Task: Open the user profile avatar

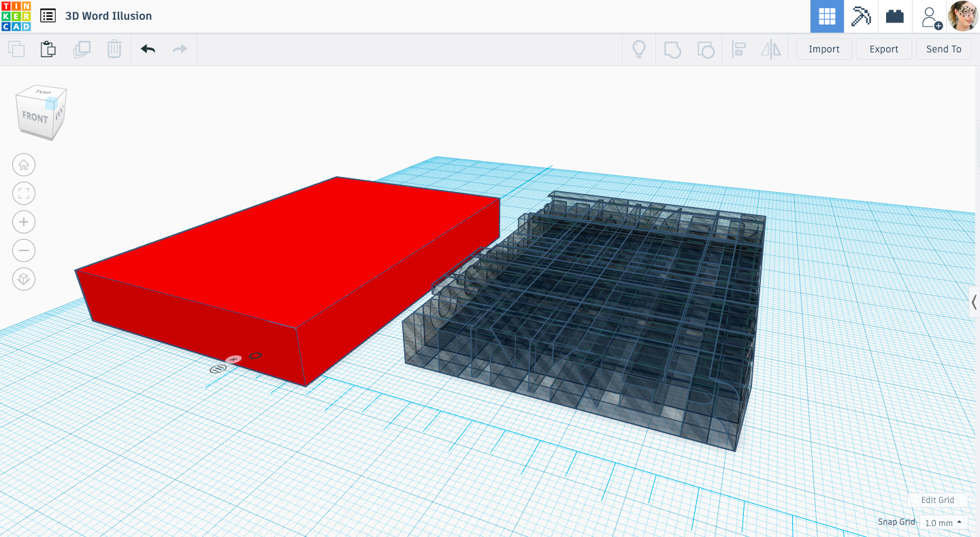Action: tap(963, 16)
